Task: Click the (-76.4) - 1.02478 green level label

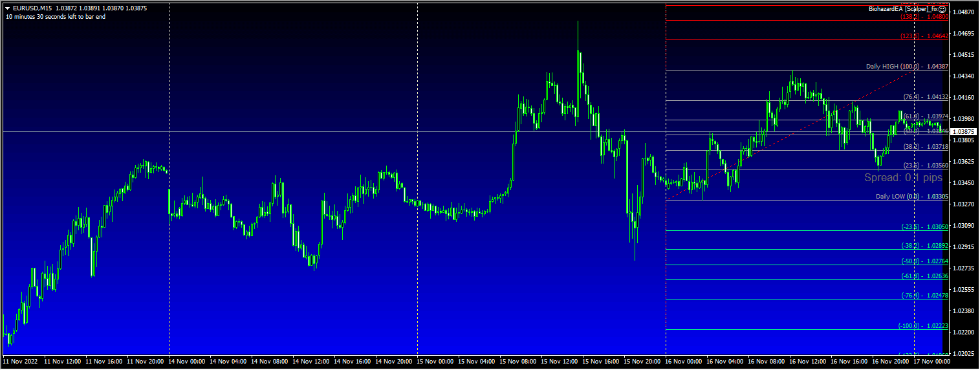Action: tap(924, 296)
